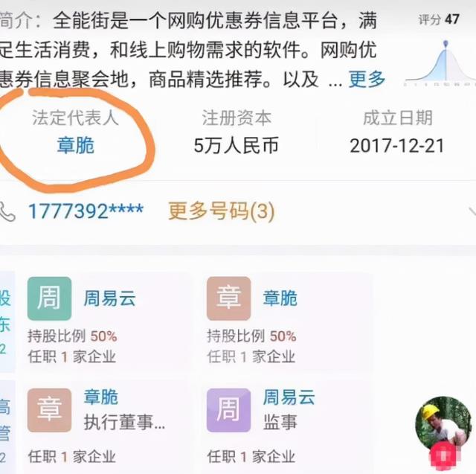Expand company intro with 更多 link
Image resolution: width=476 pixels, height=474 pixels.
[x=367, y=79]
